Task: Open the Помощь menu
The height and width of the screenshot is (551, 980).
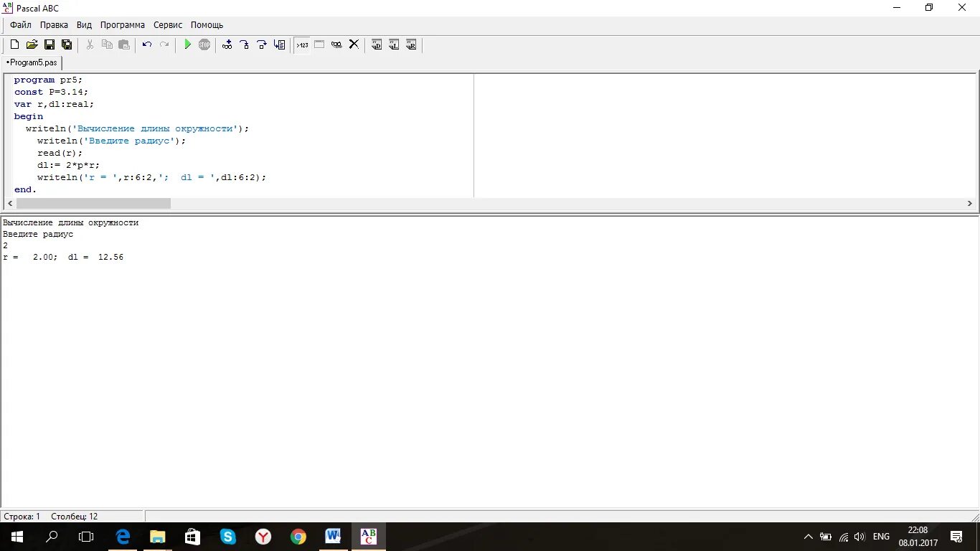Action: (207, 25)
